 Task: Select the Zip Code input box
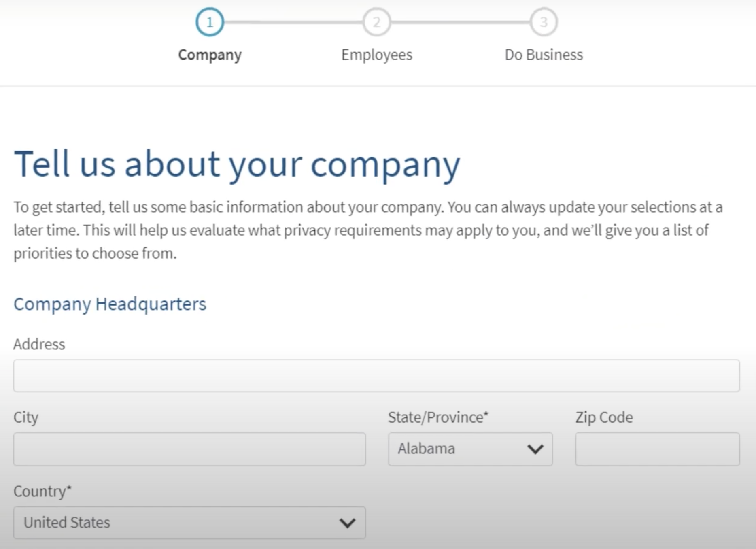[x=657, y=449]
